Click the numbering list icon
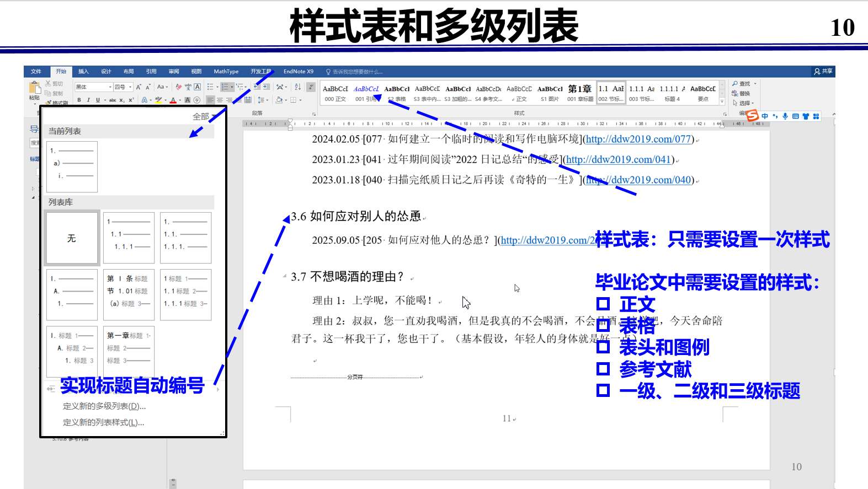Image resolution: width=868 pixels, height=489 pixels. point(225,87)
